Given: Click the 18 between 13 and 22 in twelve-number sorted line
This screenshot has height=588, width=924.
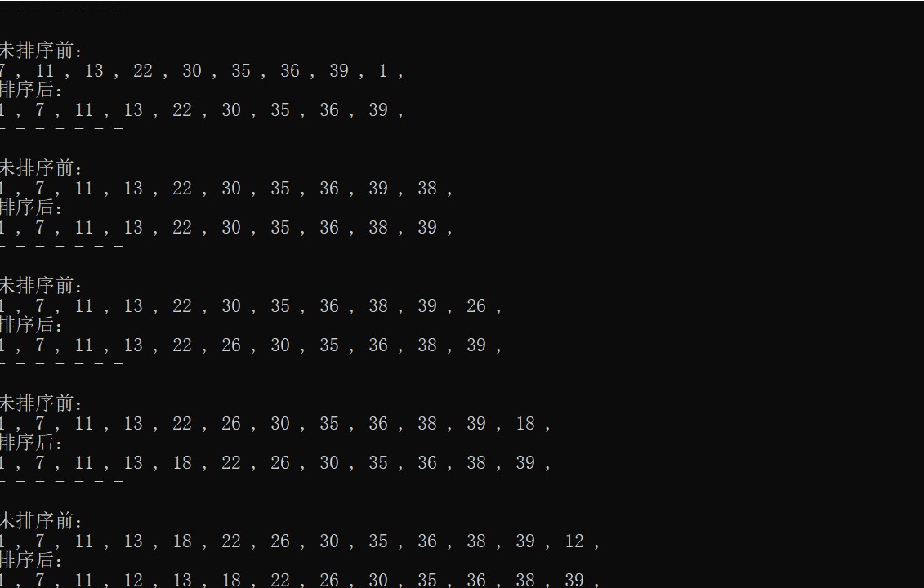Looking at the screenshot, I should coord(182,462).
